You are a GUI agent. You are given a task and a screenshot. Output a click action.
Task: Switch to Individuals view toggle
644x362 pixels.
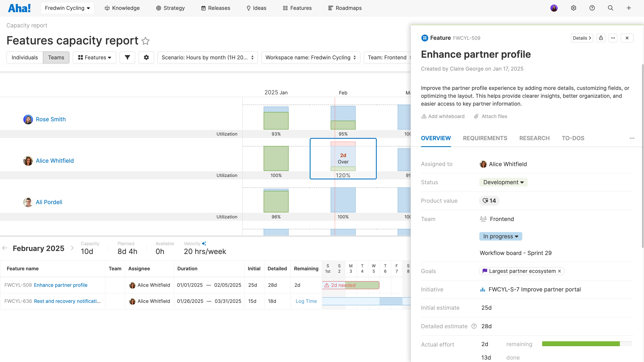25,58
